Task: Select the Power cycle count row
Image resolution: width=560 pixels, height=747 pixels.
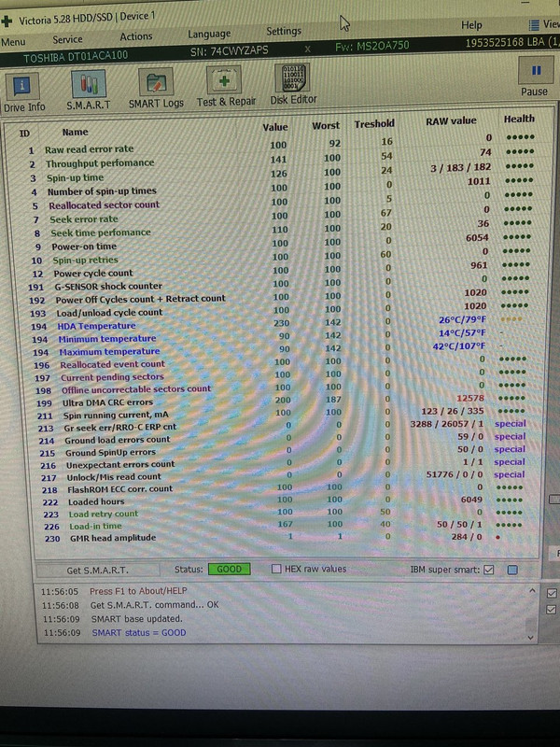Action: pyautogui.click(x=281, y=270)
